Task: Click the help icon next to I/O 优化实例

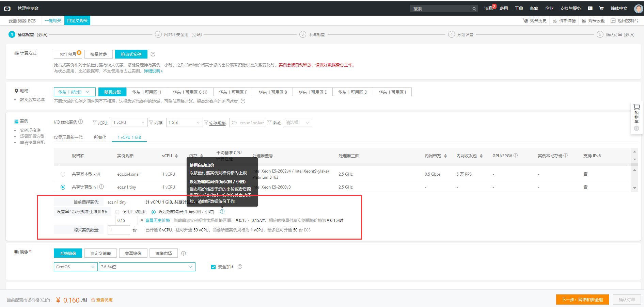Action: tap(81, 122)
